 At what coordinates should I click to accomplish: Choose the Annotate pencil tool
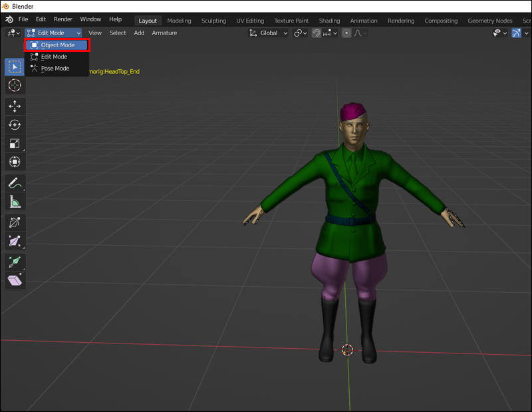[x=15, y=182]
